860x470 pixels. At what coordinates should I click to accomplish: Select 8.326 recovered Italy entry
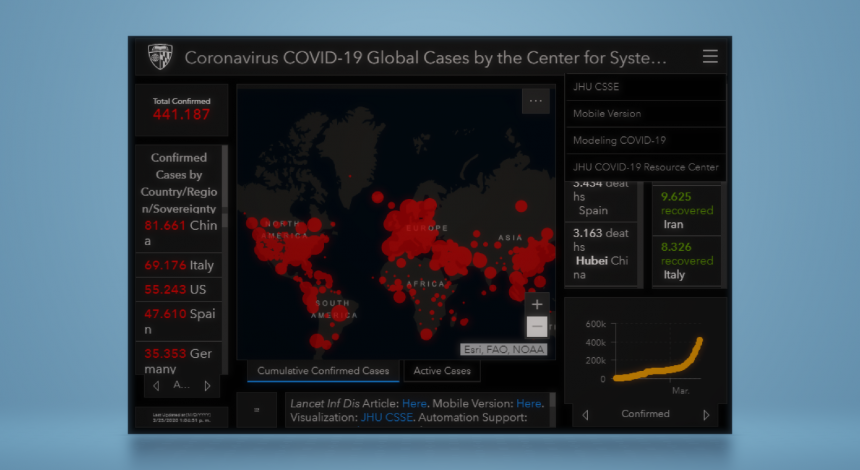coord(687,261)
